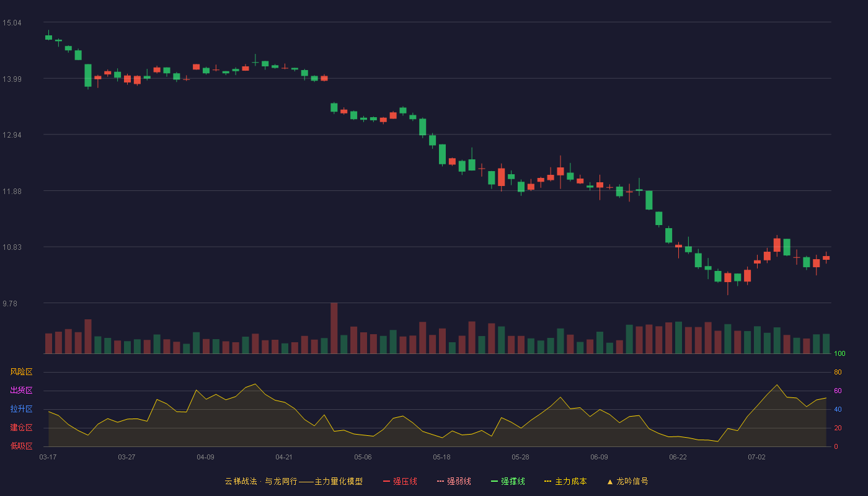The height and width of the screenshot is (496, 868).
Task: Select the 建仓区 zone label
Action: (x=21, y=428)
